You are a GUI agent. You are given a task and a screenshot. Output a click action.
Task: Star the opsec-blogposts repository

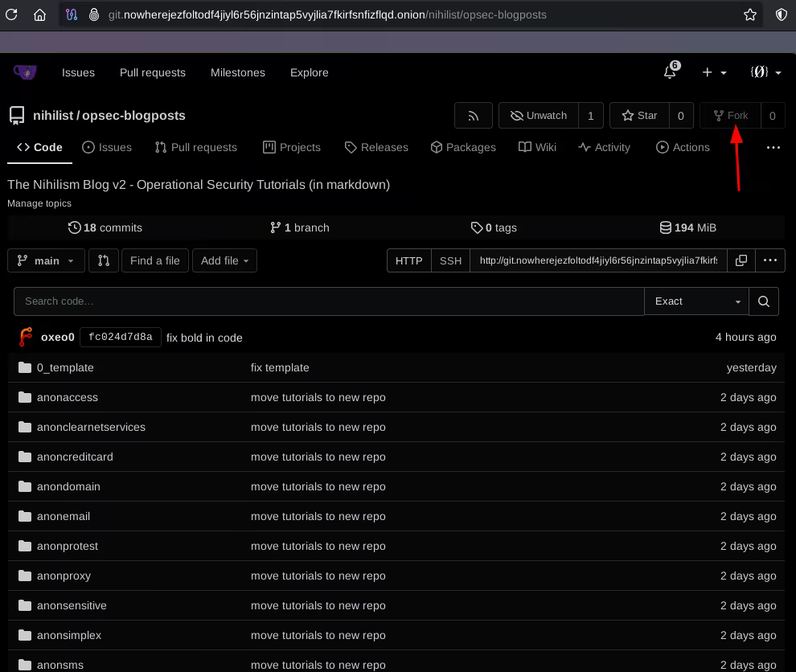(638, 116)
